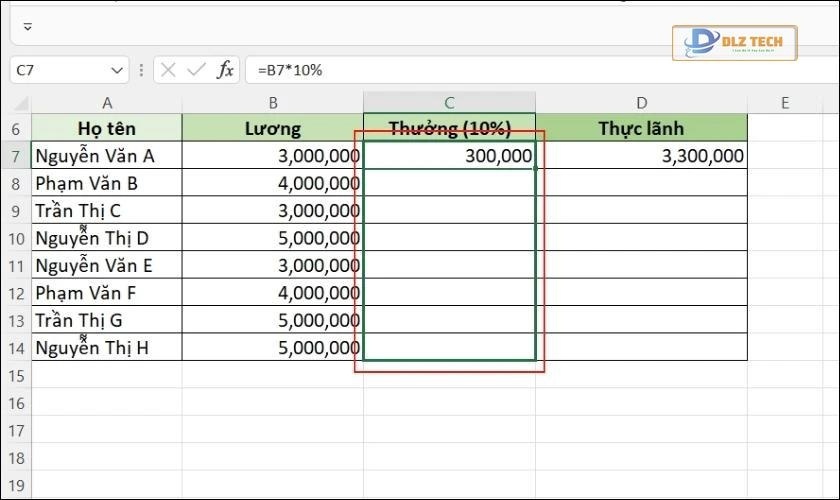
Task: Select the cell 'Nguyễn Văn A'
Action: [x=107, y=156]
